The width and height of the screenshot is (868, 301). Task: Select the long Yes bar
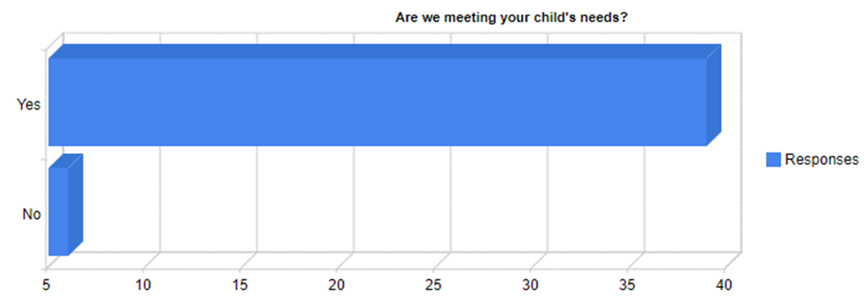tap(377, 101)
